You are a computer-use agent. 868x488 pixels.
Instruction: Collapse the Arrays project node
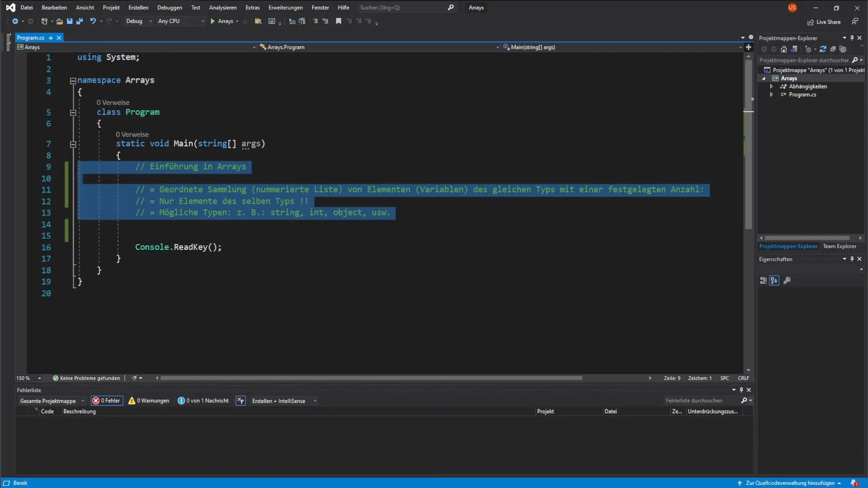pyautogui.click(x=764, y=78)
